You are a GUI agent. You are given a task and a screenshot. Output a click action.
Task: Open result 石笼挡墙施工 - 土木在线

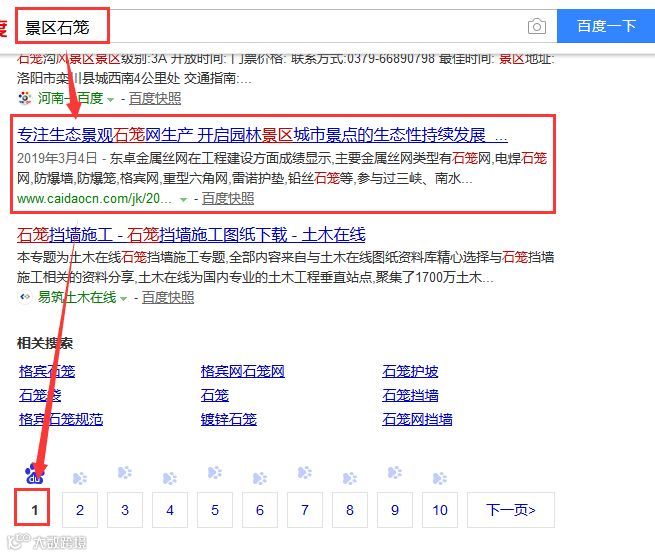pyautogui.click(x=191, y=235)
